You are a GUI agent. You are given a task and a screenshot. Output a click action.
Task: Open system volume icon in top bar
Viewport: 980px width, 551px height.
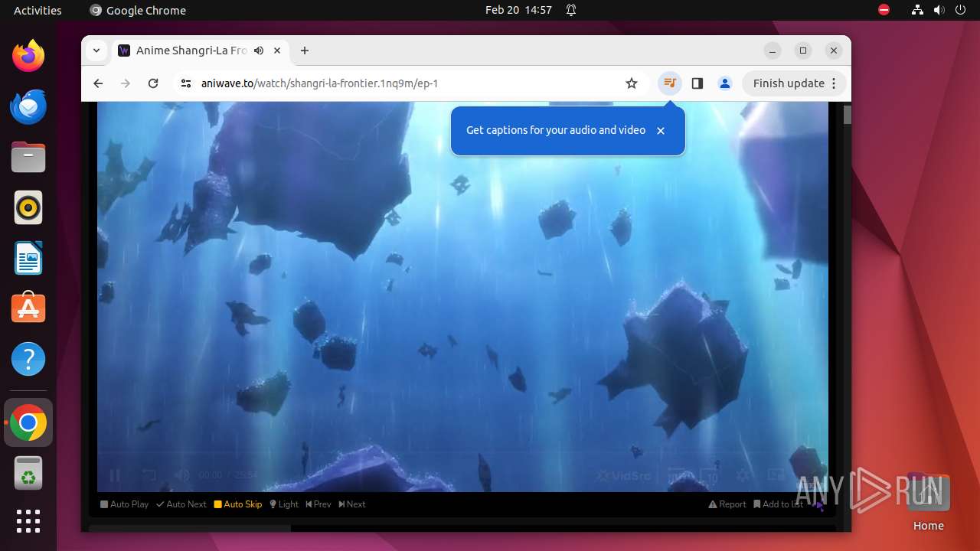click(939, 10)
